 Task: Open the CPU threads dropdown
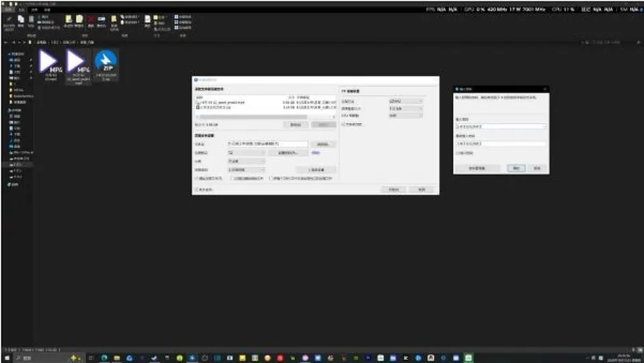(x=406, y=115)
